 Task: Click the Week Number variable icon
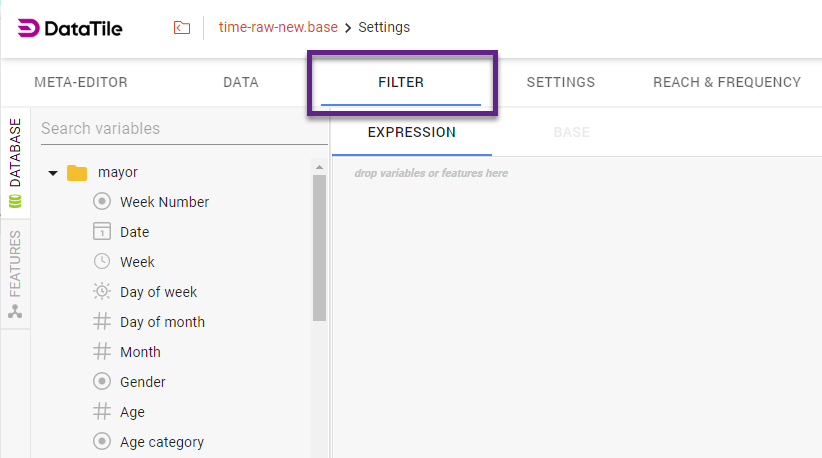pyautogui.click(x=101, y=202)
